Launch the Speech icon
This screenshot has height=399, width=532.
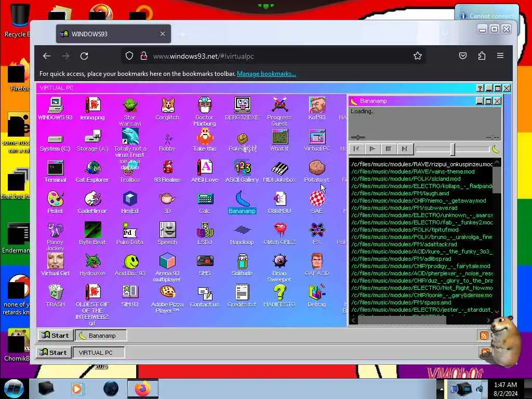pos(167,233)
